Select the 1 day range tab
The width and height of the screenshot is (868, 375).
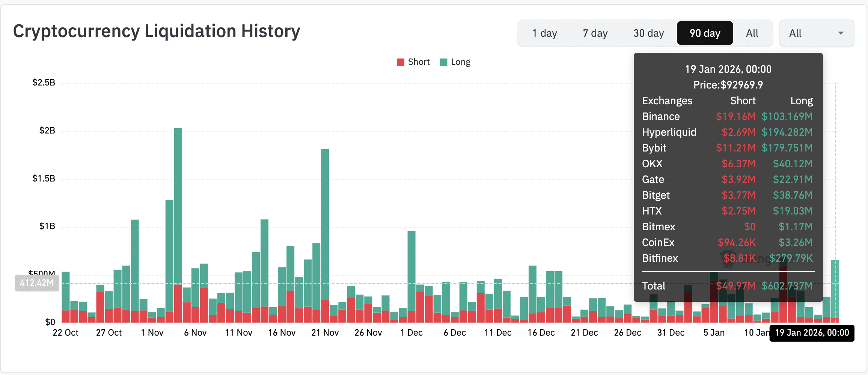point(544,33)
